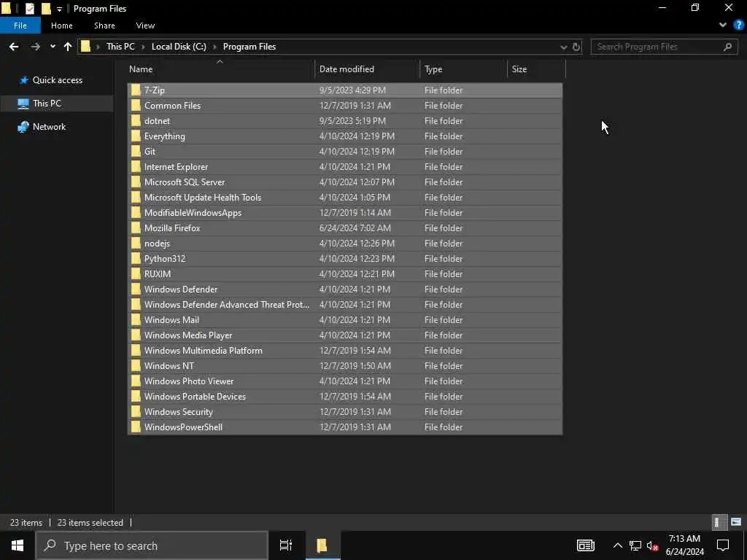
Task: Click the Windows Multimedia Platform folder name
Action: coord(204,351)
